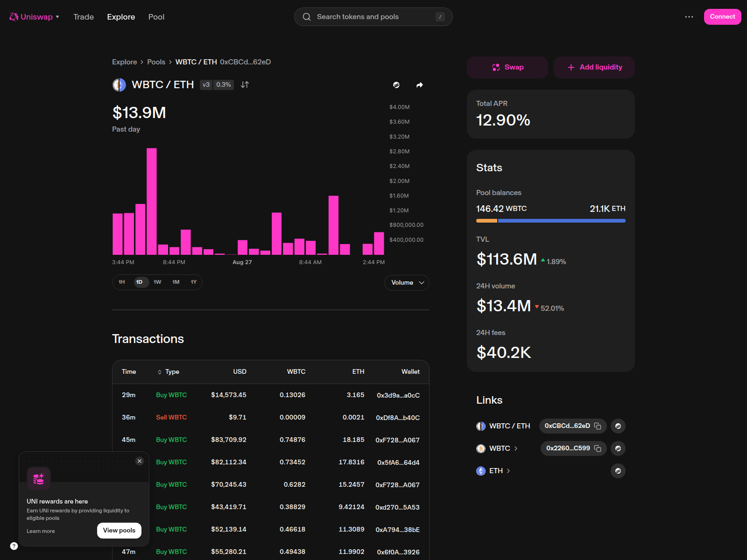Screen dimensions: 747x560
Task: Click the Swap button
Action: pos(507,68)
